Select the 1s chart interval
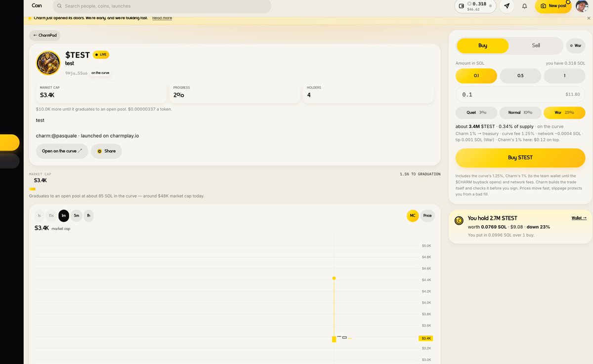This screenshot has width=593, height=364. point(39,215)
